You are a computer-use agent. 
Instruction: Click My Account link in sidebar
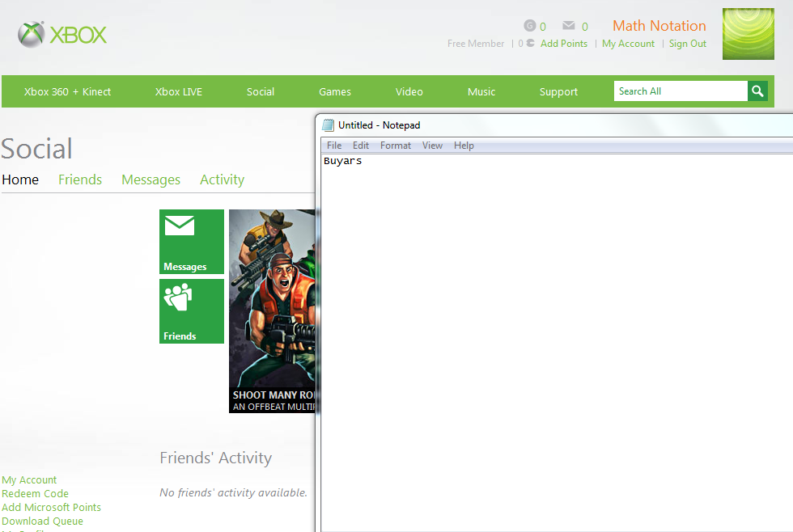(x=29, y=480)
